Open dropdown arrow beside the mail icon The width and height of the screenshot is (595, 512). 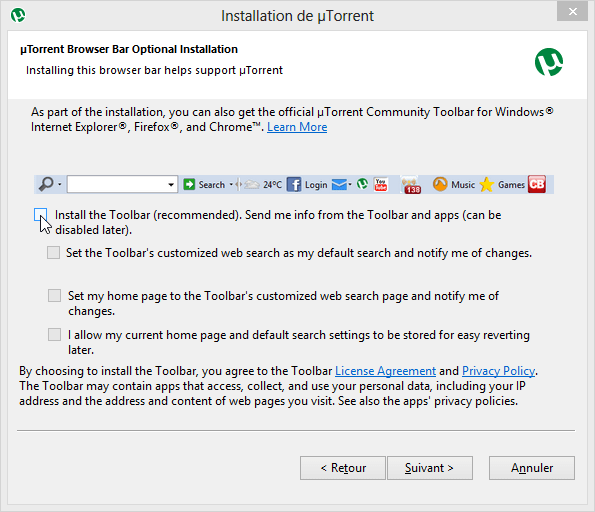click(x=350, y=185)
